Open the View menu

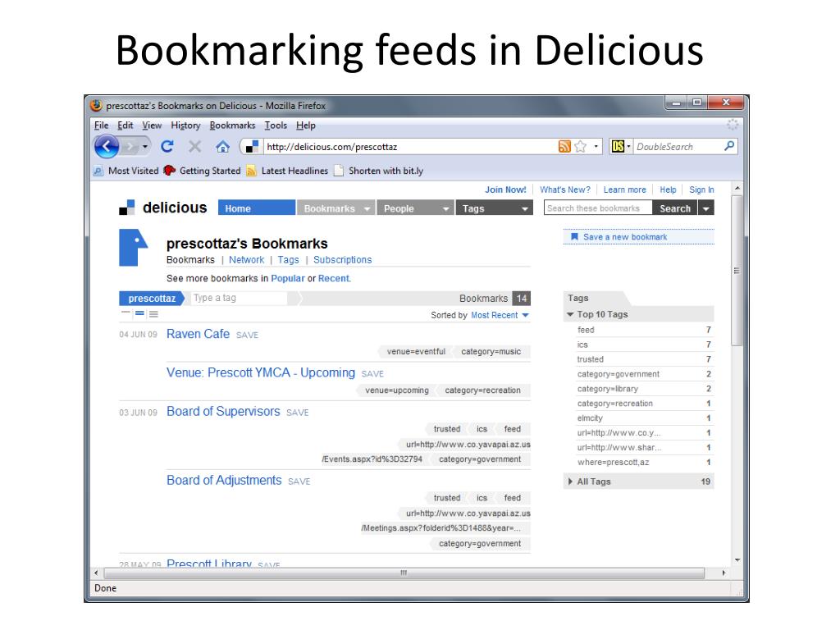pos(152,126)
